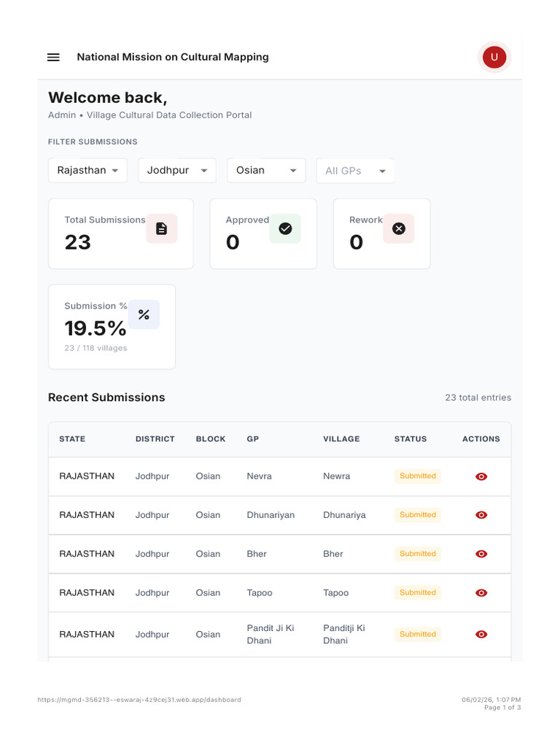Viewport: 560px width, 747px height.
Task: Open the Jodhpur district dropdown
Action: [x=177, y=171]
